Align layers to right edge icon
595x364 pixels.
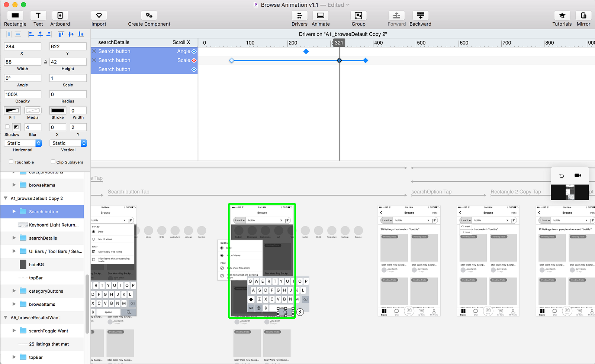point(49,34)
